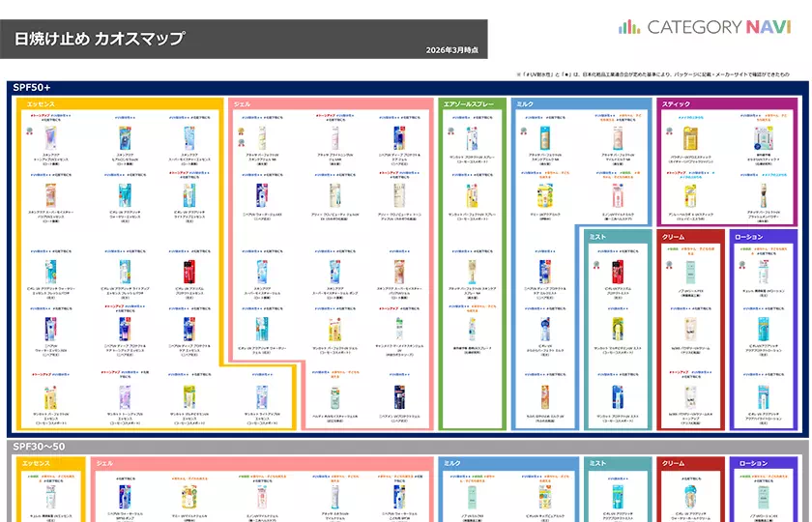Click the award badge in the エアゾールスプレー panel
Viewport: 812px width, 522px height.
coord(451,131)
